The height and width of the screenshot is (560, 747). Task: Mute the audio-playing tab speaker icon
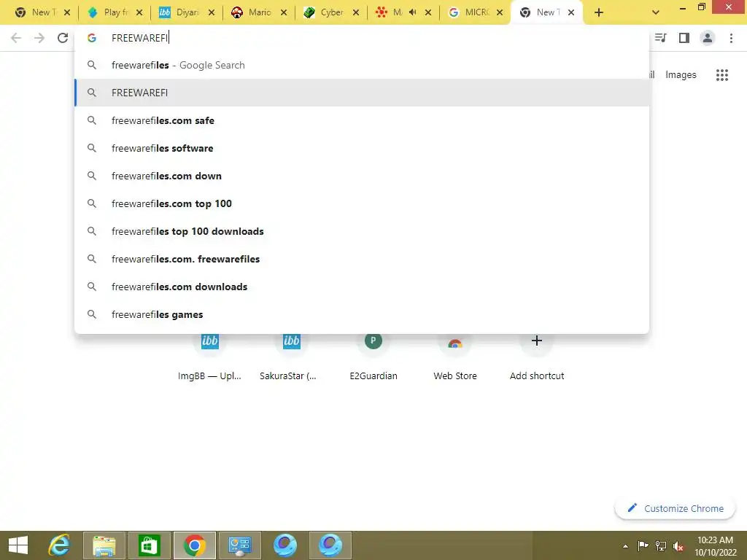pyautogui.click(x=413, y=12)
